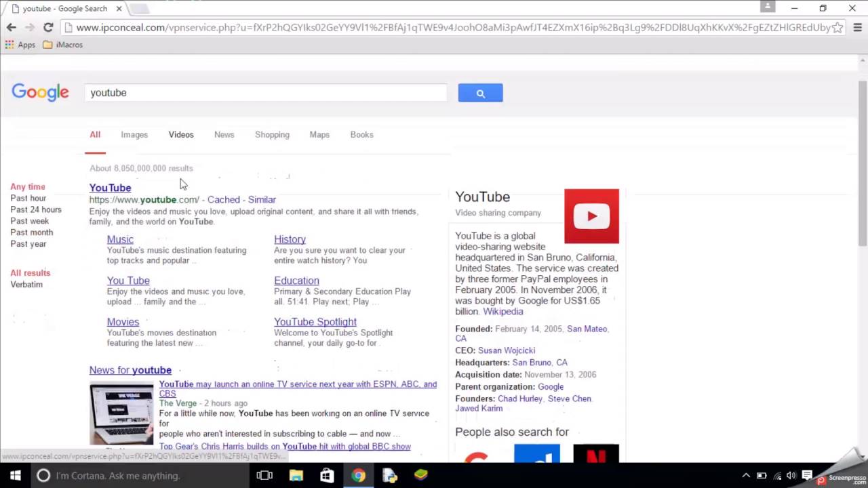
Task: Open the YouTube top result title
Action: 110,188
